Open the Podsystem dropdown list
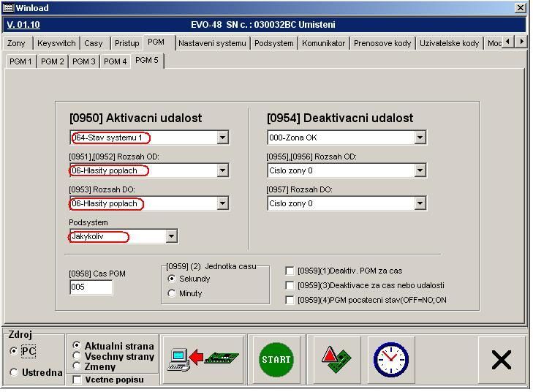This screenshot has height=392, width=533. click(x=171, y=236)
